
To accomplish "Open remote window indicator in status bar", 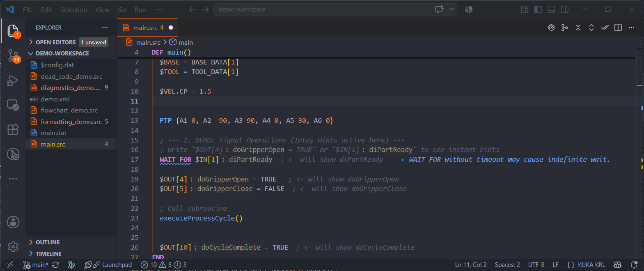I will (x=10, y=265).
